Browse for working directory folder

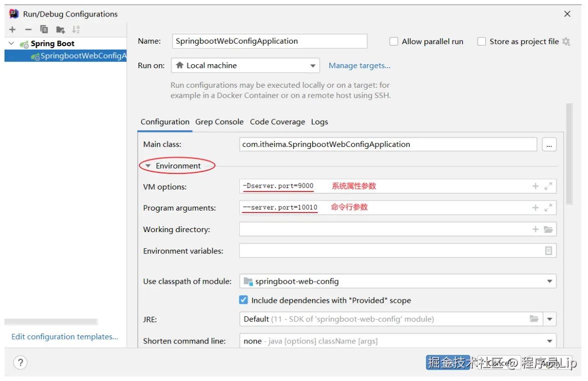[548, 229]
